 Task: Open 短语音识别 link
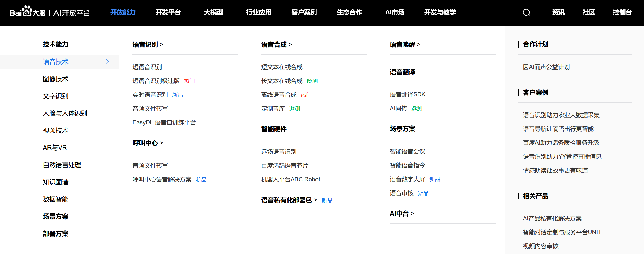coord(147,67)
